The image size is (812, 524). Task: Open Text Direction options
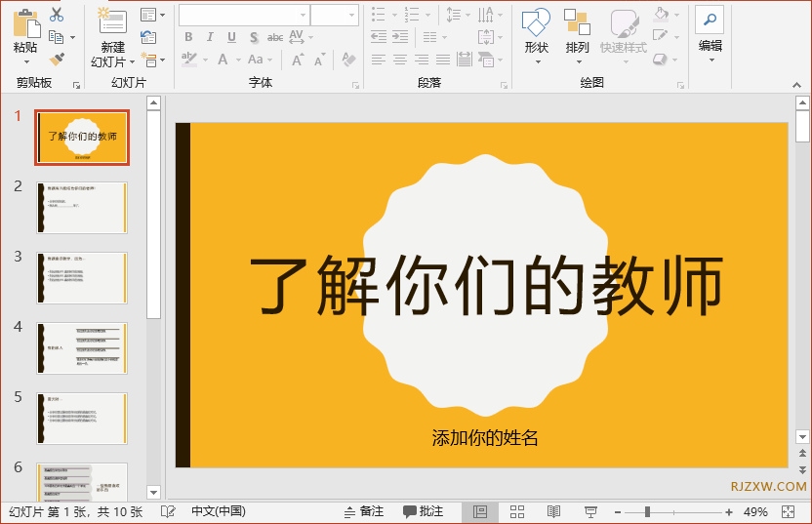click(486, 15)
